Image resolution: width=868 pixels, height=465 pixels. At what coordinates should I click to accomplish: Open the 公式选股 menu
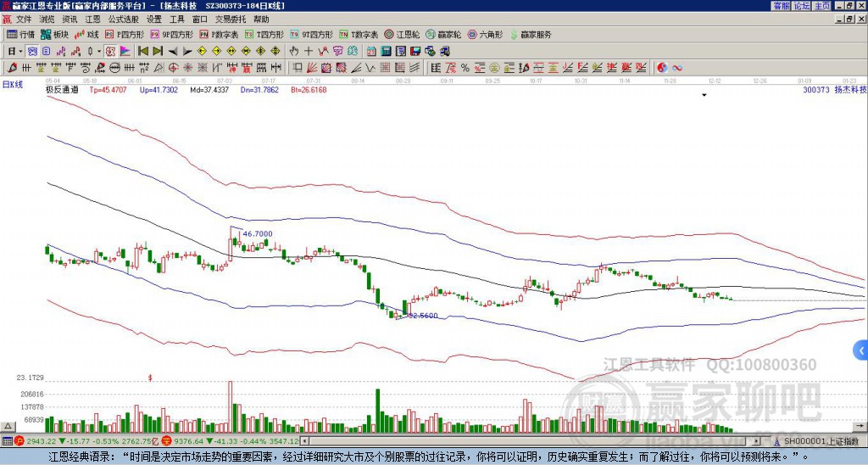tap(124, 20)
